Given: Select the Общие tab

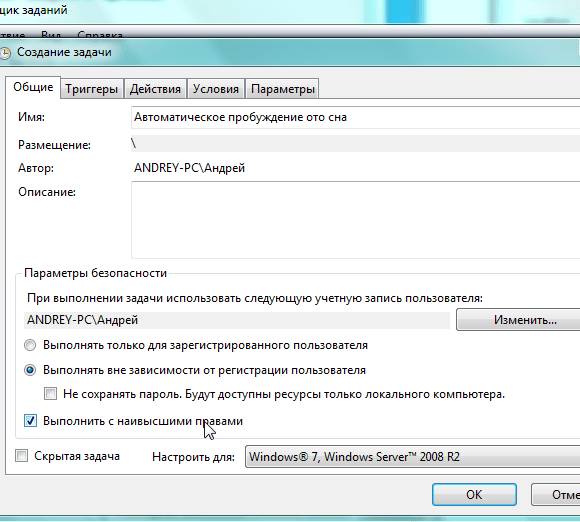Looking at the screenshot, I should tap(33, 87).
